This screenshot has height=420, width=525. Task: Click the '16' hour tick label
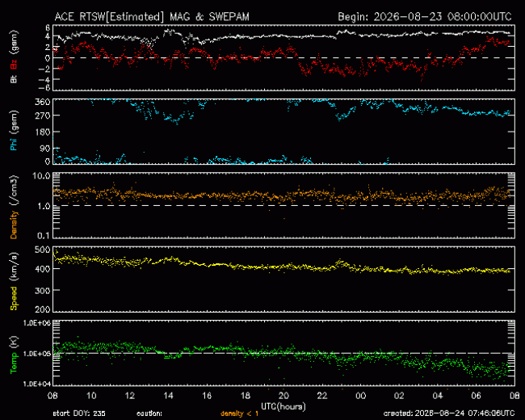(x=207, y=396)
